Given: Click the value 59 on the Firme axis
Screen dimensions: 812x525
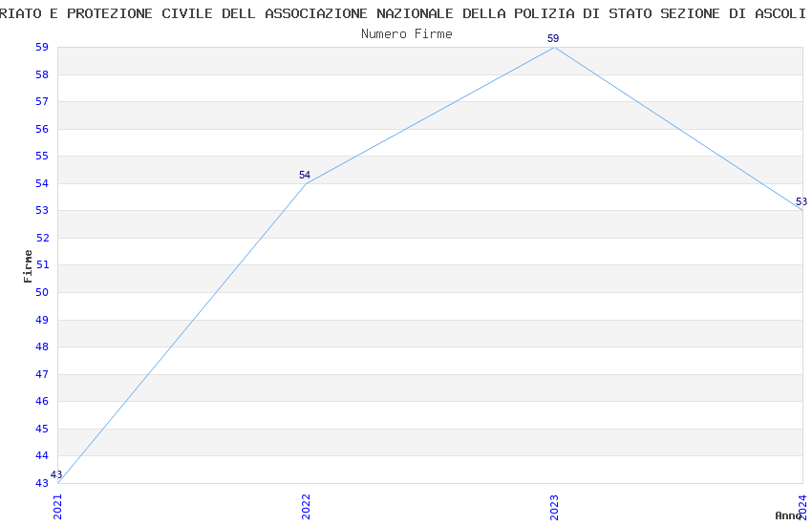Looking at the screenshot, I should tap(42, 47).
